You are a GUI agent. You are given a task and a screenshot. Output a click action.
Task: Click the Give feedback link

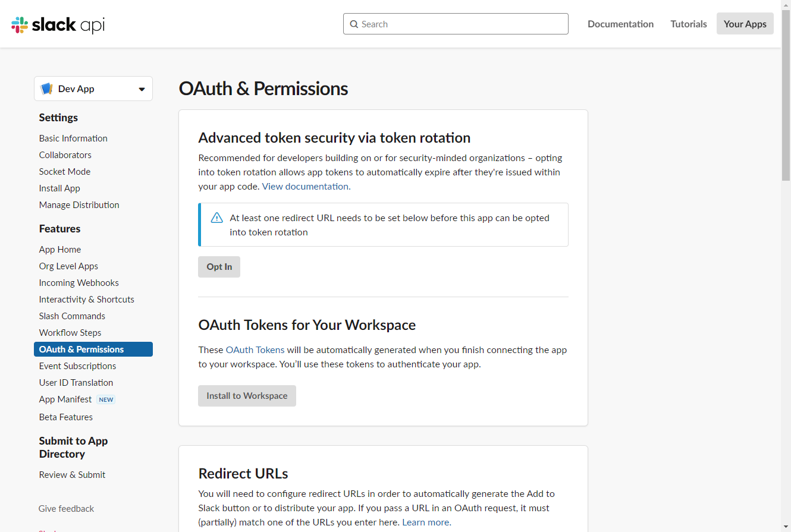click(x=66, y=509)
